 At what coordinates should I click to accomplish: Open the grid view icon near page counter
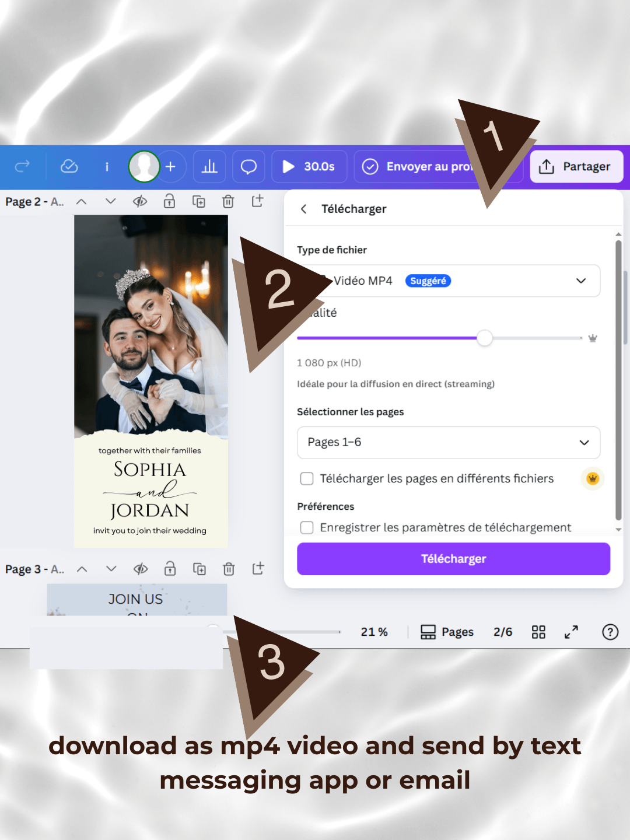pos(538,632)
